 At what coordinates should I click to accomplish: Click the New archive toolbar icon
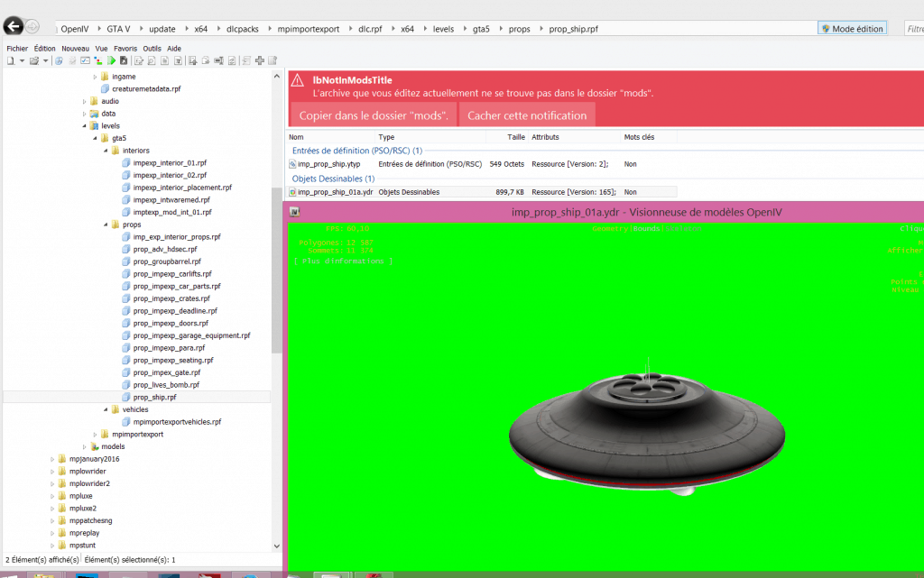[x=9, y=60]
